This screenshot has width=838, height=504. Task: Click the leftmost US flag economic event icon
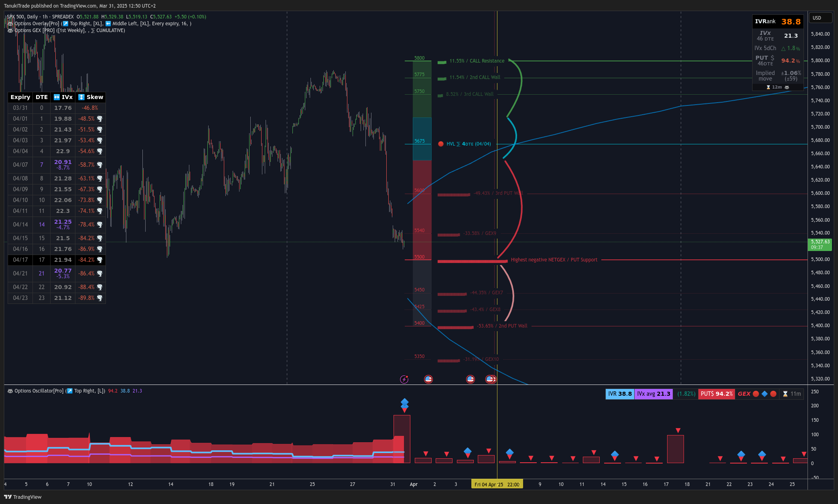pyautogui.click(x=428, y=379)
